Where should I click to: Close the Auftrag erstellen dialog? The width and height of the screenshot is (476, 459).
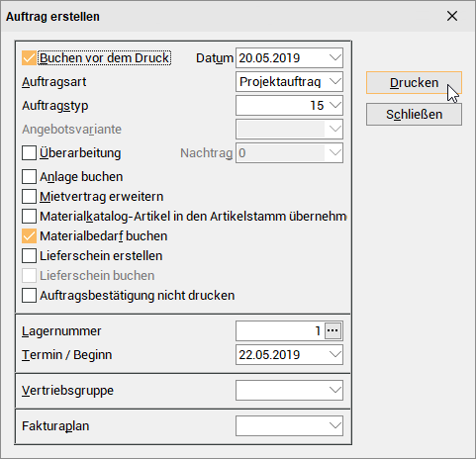coord(452,16)
